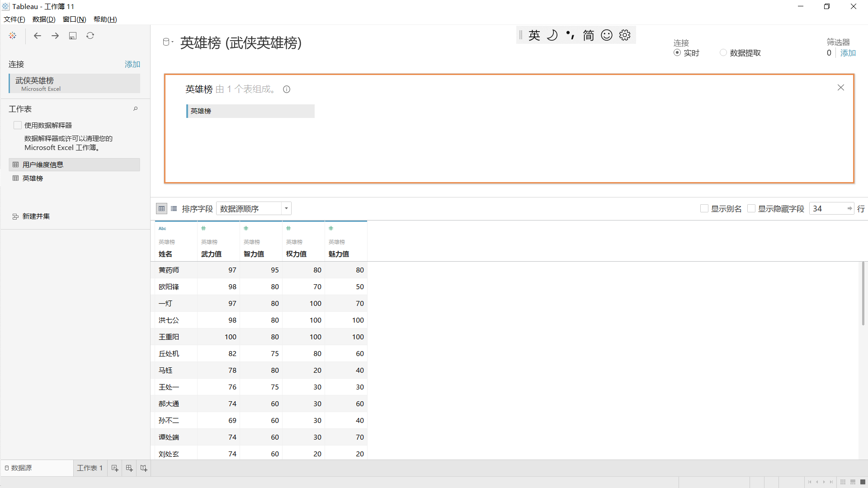The width and height of the screenshot is (868, 488).
Task: Click the IME moon icon
Action: 552,35
